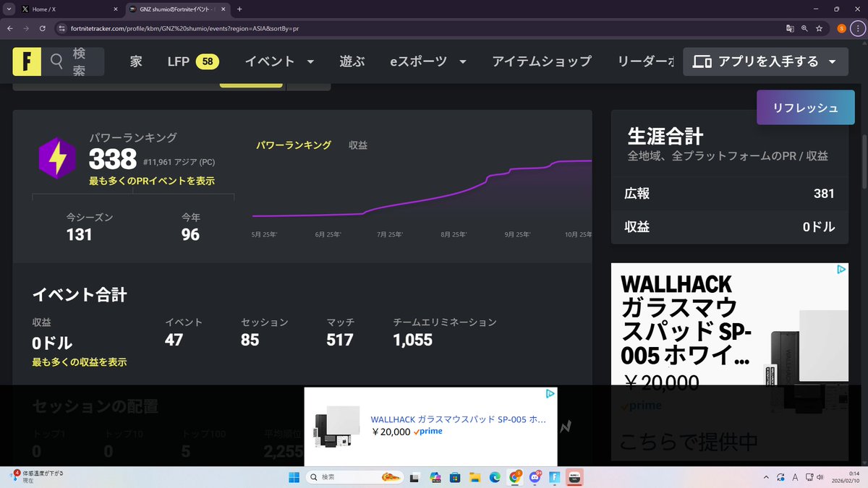Image resolution: width=868 pixels, height=488 pixels.
Task: Open the Windows Start menu
Action: click(294, 477)
